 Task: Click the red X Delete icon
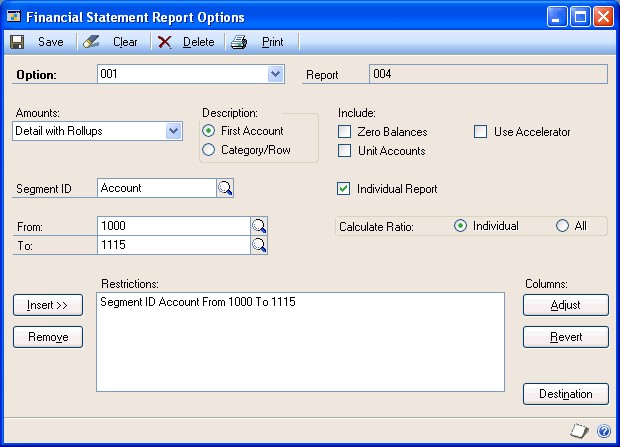[x=164, y=42]
